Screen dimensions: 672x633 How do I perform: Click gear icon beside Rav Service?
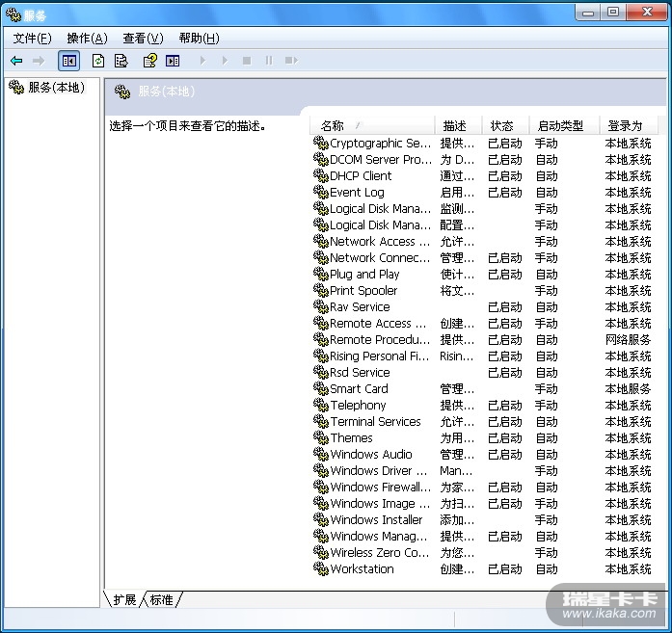click(x=320, y=306)
